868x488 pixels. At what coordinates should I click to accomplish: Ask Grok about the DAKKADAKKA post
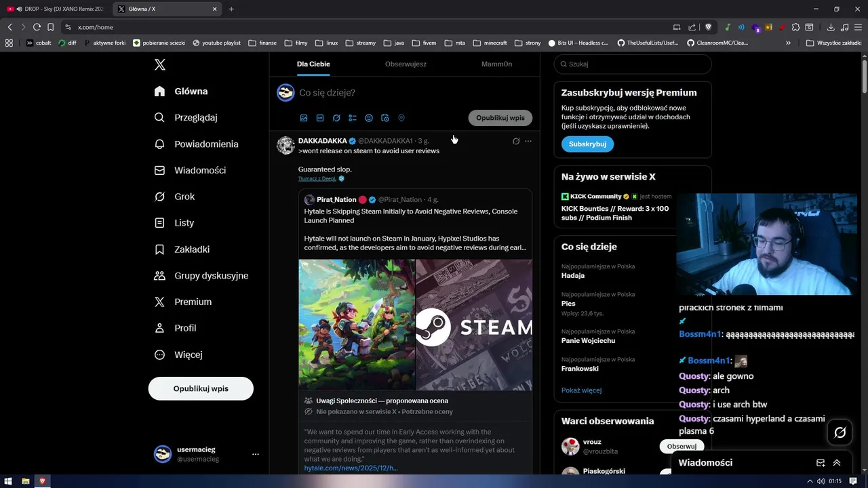click(x=516, y=141)
